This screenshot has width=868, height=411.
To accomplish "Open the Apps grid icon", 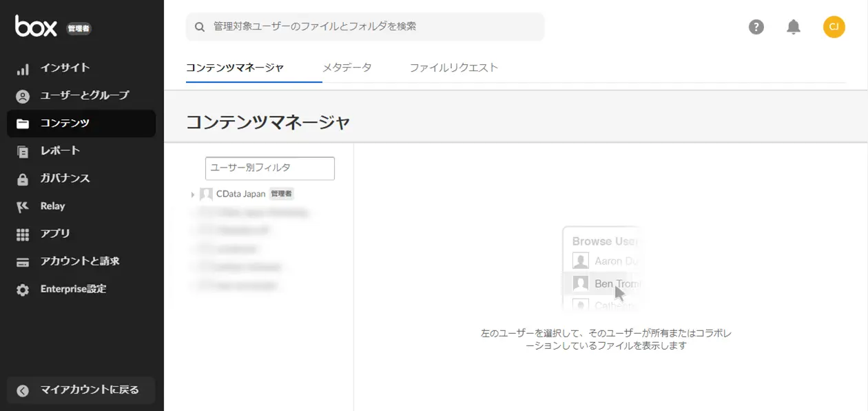I will tap(23, 234).
